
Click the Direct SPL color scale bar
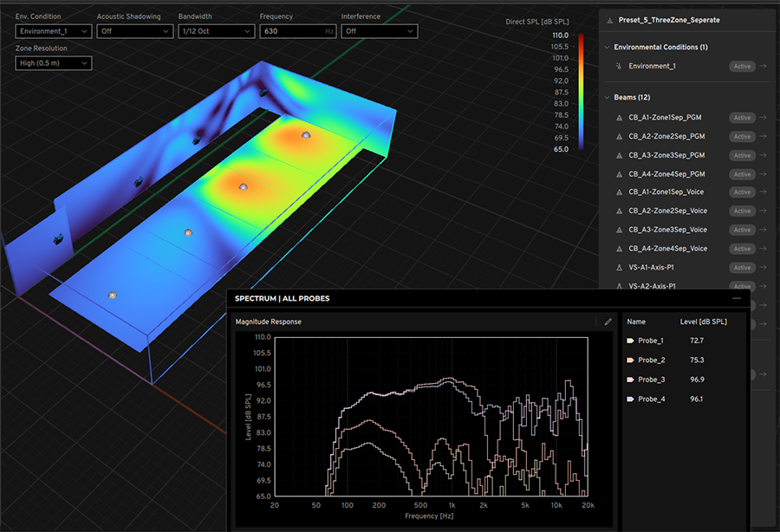click(581, 91)
